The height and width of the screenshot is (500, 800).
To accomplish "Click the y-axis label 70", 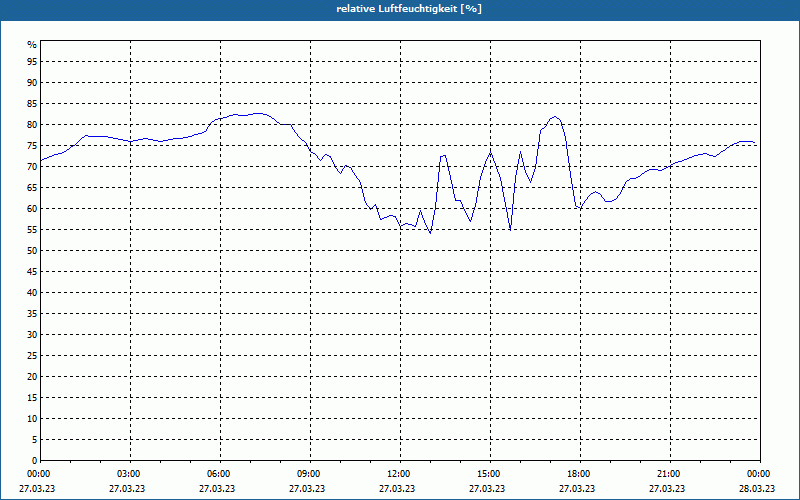I will click(32, 166).
